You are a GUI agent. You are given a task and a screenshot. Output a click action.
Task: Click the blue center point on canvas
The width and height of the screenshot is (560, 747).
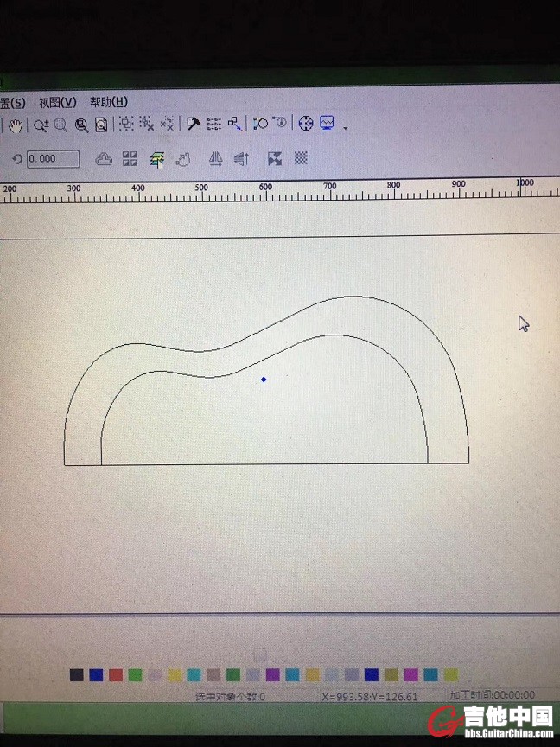point(264,380)
